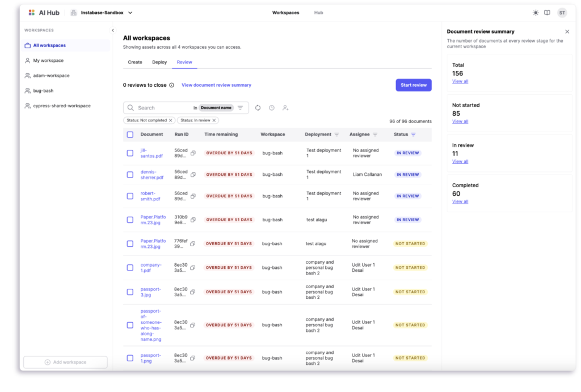Click the search magnifier icon

tap(130, 108)
